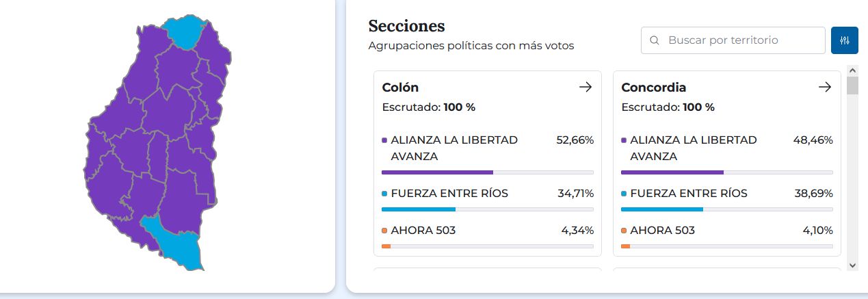Open Colón section via arrow icon
Image resolution: width=868 pixels, height=299 pixels.
point(585,87)
